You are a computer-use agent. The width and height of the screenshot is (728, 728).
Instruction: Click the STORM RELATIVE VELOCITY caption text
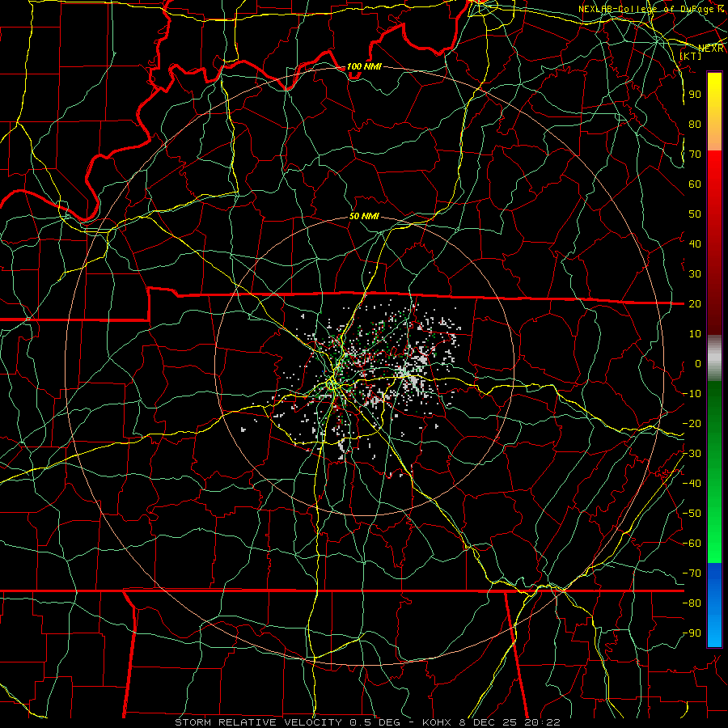(259, 722)
